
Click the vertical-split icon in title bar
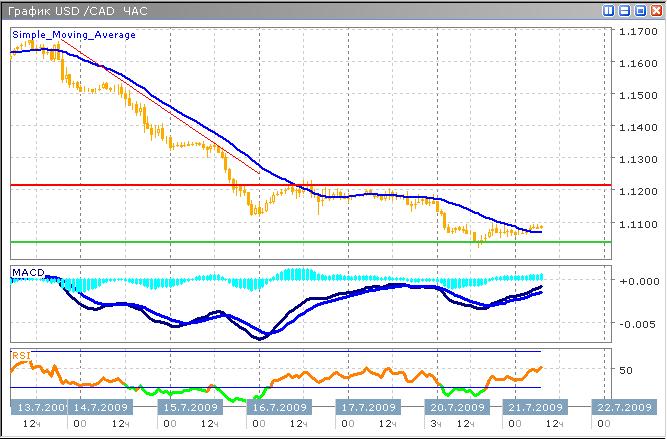[609, 11]
